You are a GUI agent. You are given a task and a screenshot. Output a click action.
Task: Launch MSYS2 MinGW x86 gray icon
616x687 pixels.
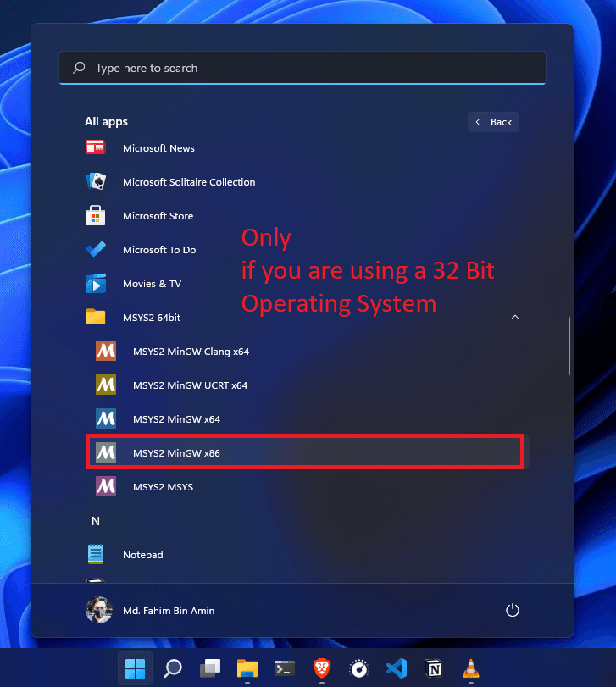106,452
